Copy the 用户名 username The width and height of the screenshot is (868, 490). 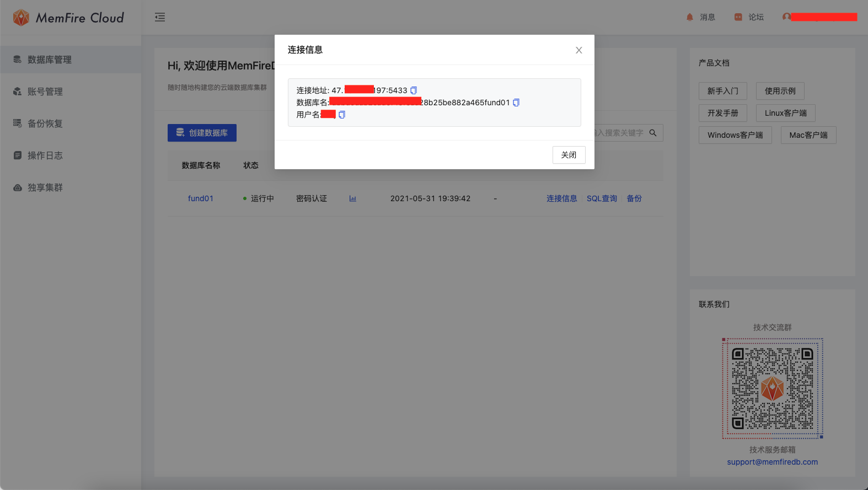[x=342, y=115]
